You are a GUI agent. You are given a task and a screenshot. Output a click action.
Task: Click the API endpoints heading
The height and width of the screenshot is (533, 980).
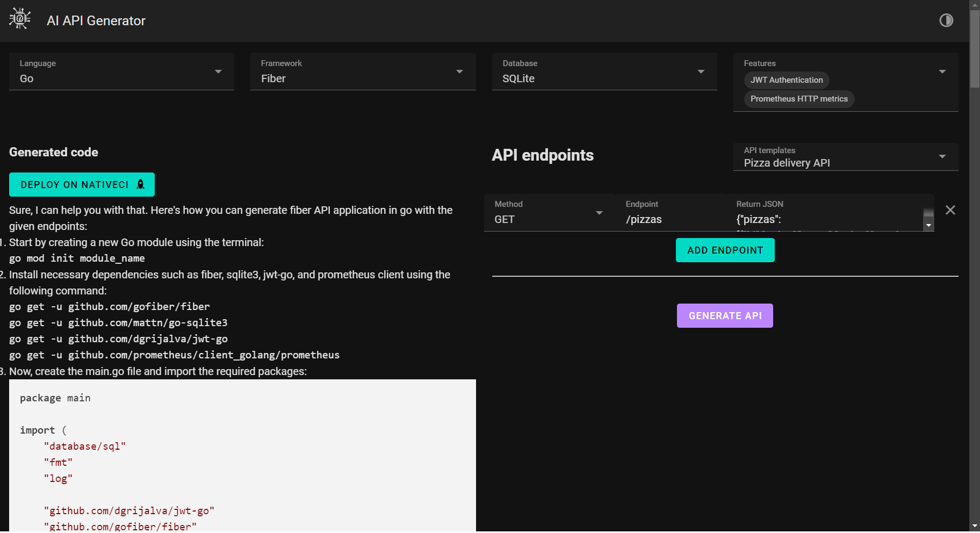pos(543,155)
